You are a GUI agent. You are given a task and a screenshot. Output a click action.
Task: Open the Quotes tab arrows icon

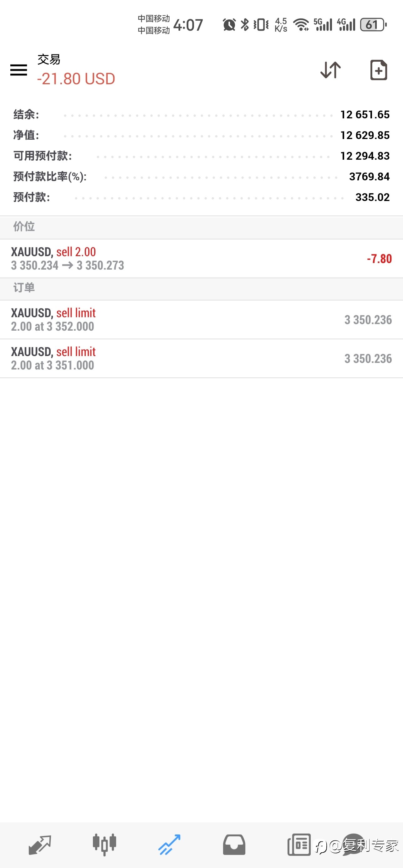point(40,845)
